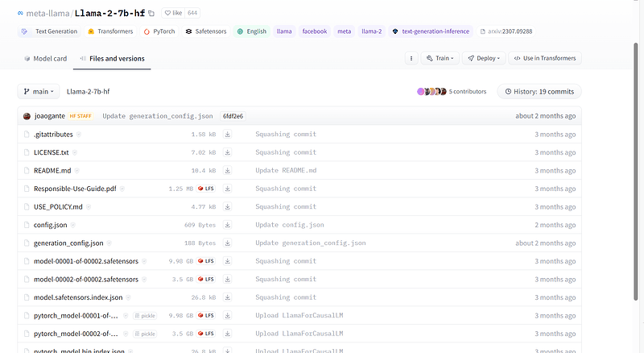
Task: Click the meta tag
Action: (x=345, y=31)
